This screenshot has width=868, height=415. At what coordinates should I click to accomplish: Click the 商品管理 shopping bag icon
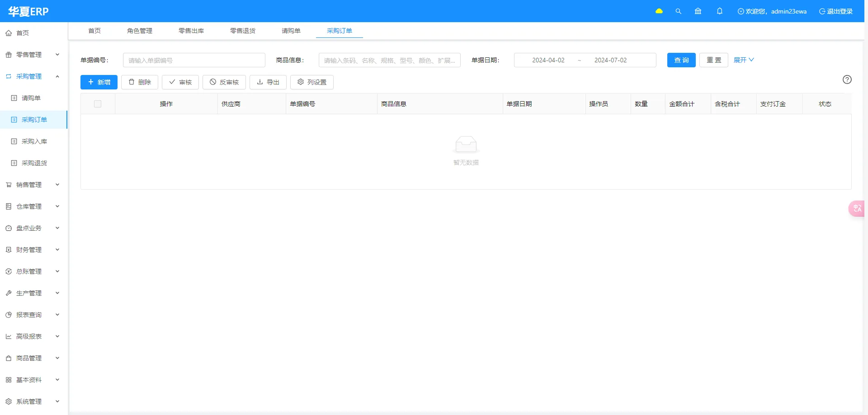point(9,358)
